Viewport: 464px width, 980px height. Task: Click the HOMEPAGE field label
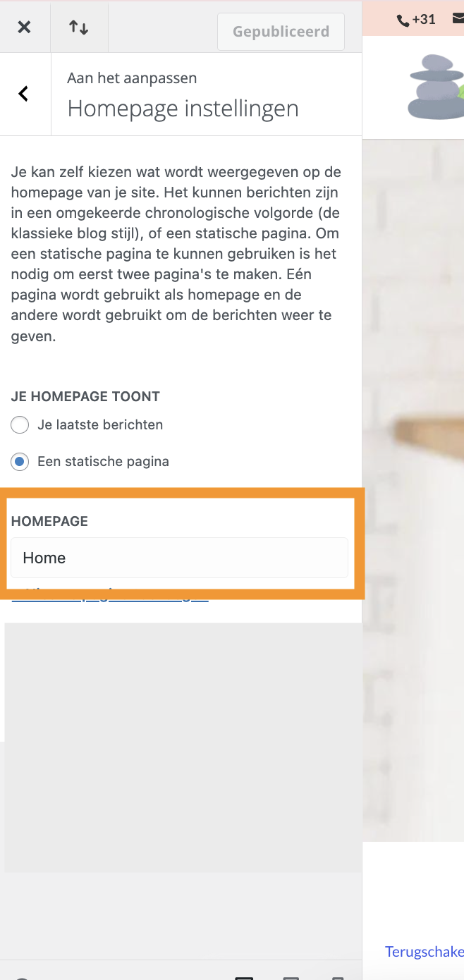[x=49, y=522]
